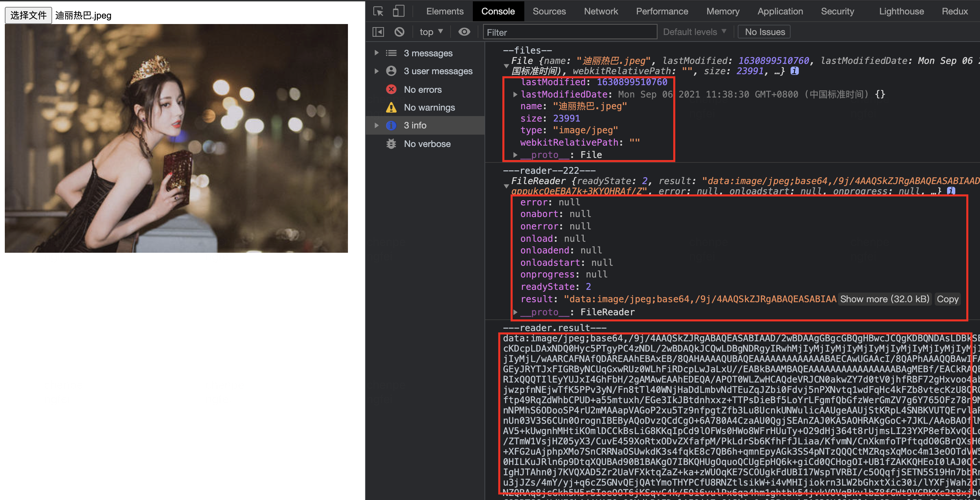Open the Performance tab
The width and height of the screenshot is (980, 500).
point(662,11)
